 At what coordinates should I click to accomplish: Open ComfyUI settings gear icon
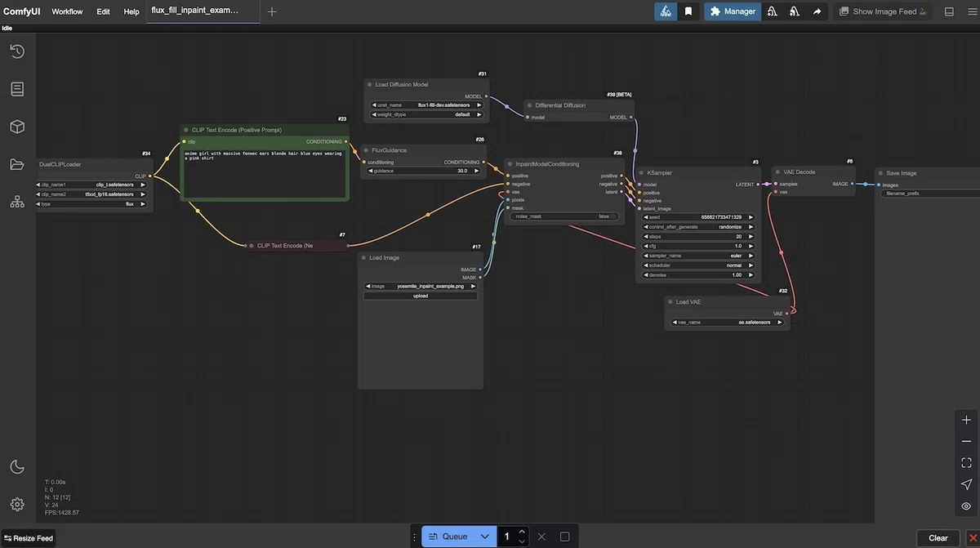click(x=17, y=504)
